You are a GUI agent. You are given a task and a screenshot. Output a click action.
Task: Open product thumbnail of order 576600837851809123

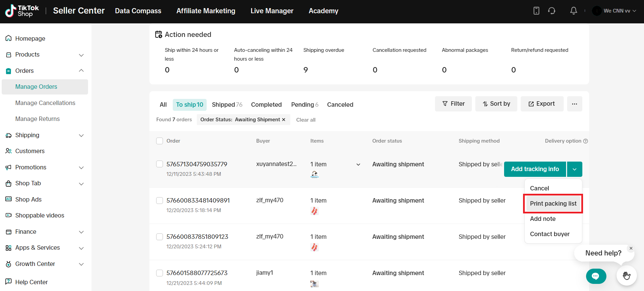pyautogui.click(x=314, y=247)
